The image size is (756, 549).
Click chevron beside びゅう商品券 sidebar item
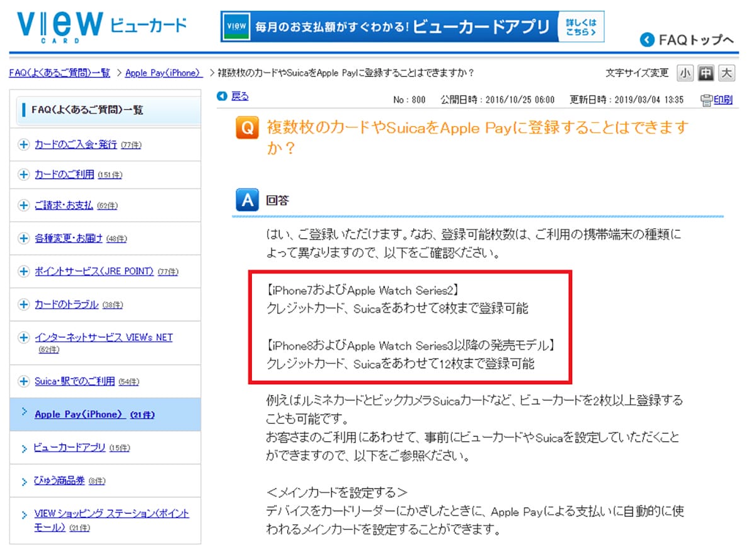(x=24, y=481)
